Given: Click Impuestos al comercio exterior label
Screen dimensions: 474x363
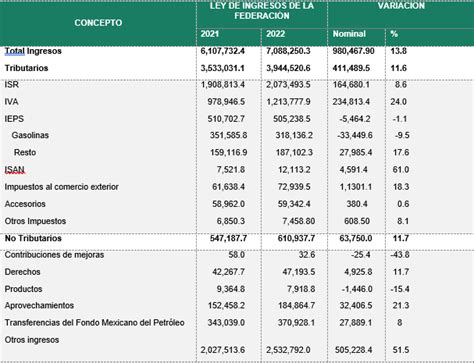Looking at the screenshot, I should point(61,187).
